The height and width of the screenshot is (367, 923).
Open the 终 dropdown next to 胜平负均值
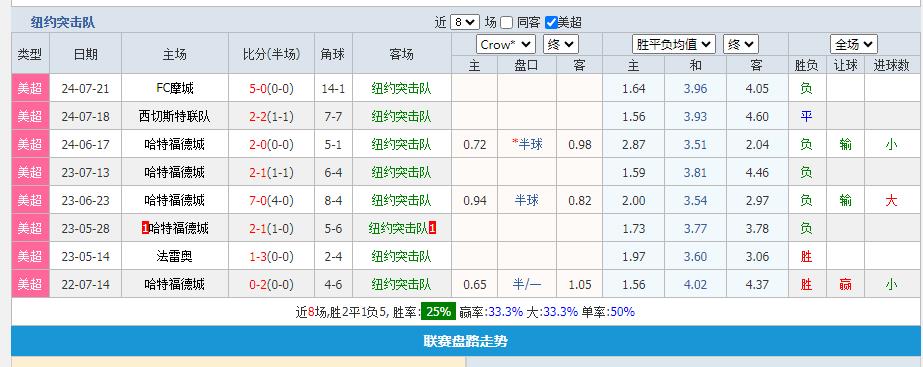[741, 44]
